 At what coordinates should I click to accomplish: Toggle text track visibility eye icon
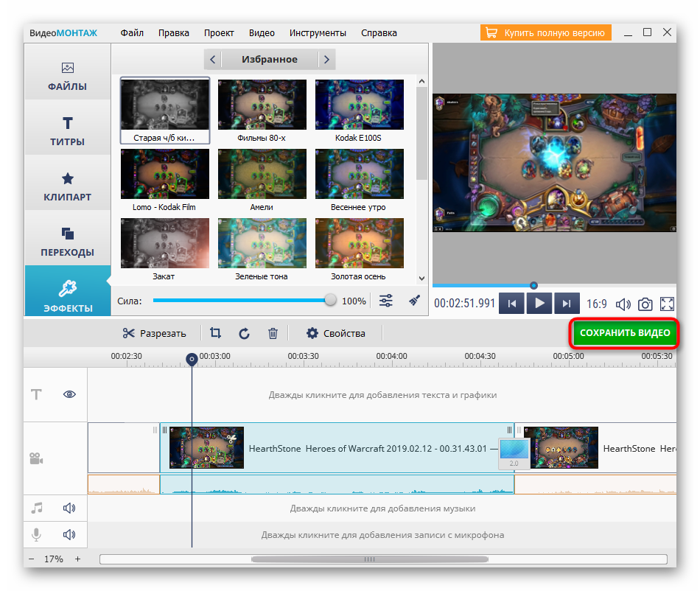pyautogui.click(x=70, y=394)
